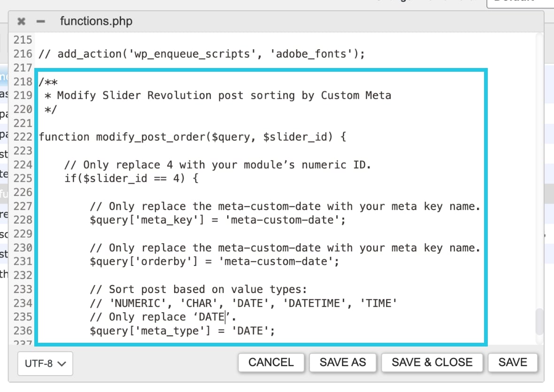Click the CANCEL button
The height and width of the screenshot is (392, 554).
click(x=271, y=362)
